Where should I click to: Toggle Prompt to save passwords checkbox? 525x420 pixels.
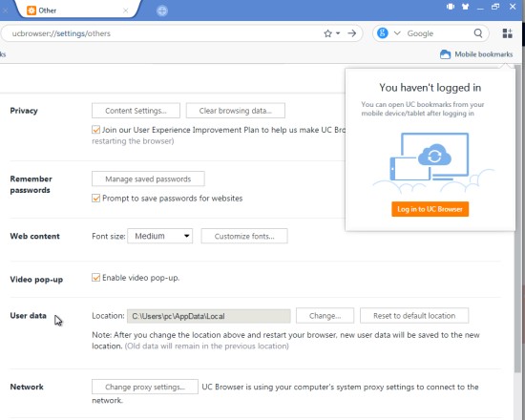(x=95, y=198)
